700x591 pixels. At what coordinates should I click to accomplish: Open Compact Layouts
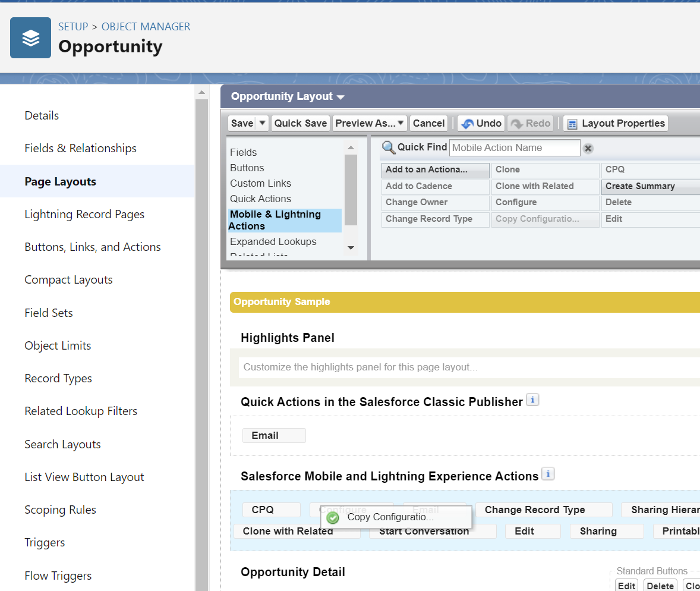coord(68,279)
